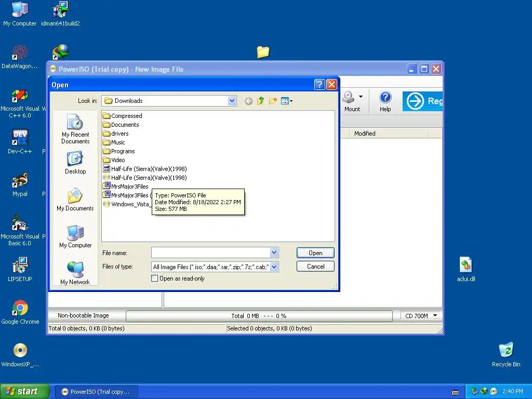Select Half-Life file with the disc icon
The height and width of the screenshot is (399, 532).
coord(145,178)
